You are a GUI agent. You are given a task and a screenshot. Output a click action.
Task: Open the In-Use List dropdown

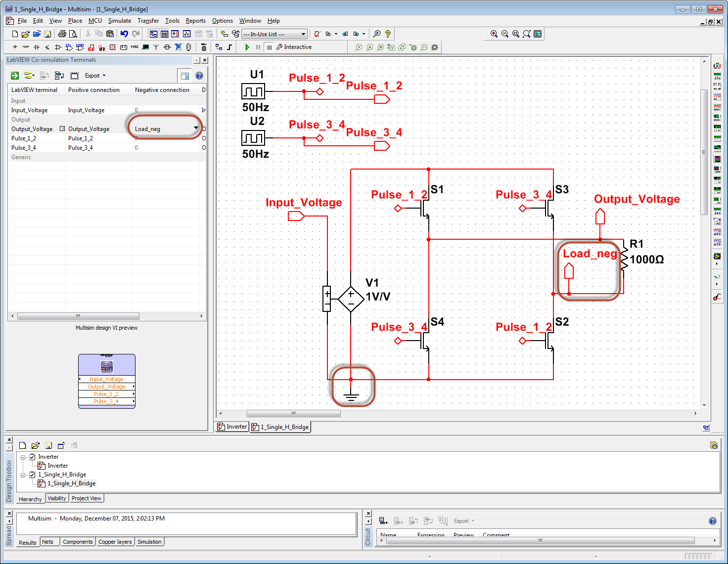[x=274, y=34]
